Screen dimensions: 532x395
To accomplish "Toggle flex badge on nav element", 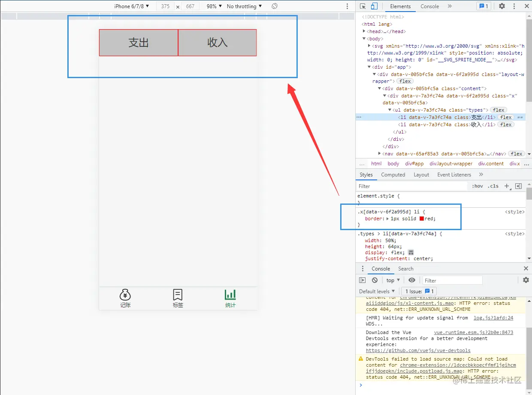I will tap(517, 154).
